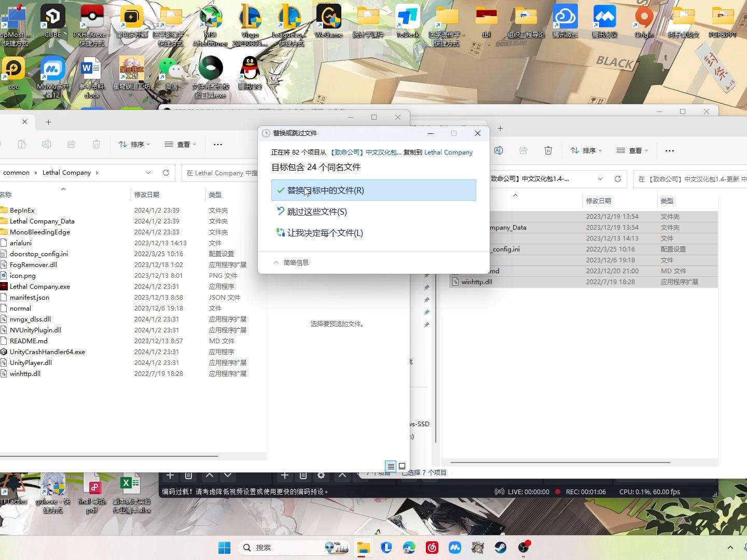Image resolution: width=747 pixels, height=560 pixels.
Task: Open OBS source properties gear icon
Action: [321, 475]
